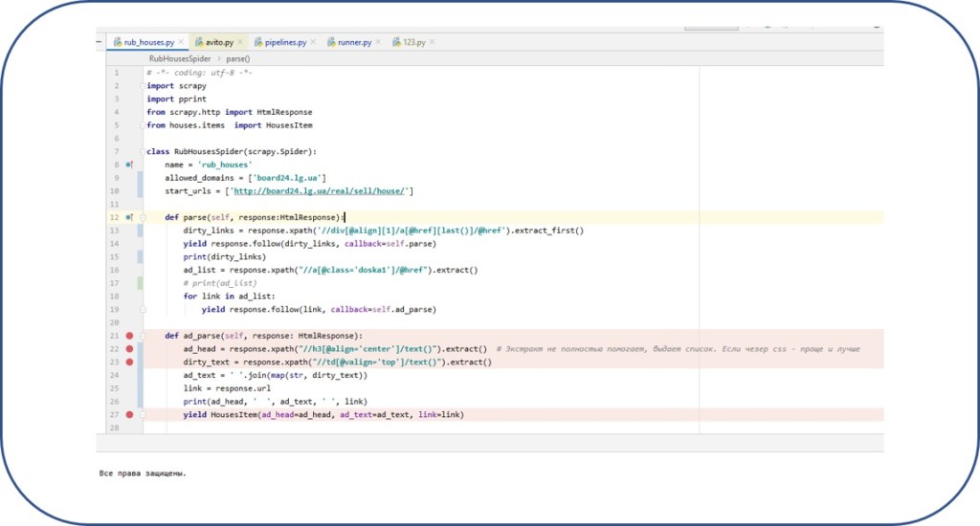Viewport: 980px width, 526px height.
Task: Remove the breakpoint on line 21
Action: 129,336
